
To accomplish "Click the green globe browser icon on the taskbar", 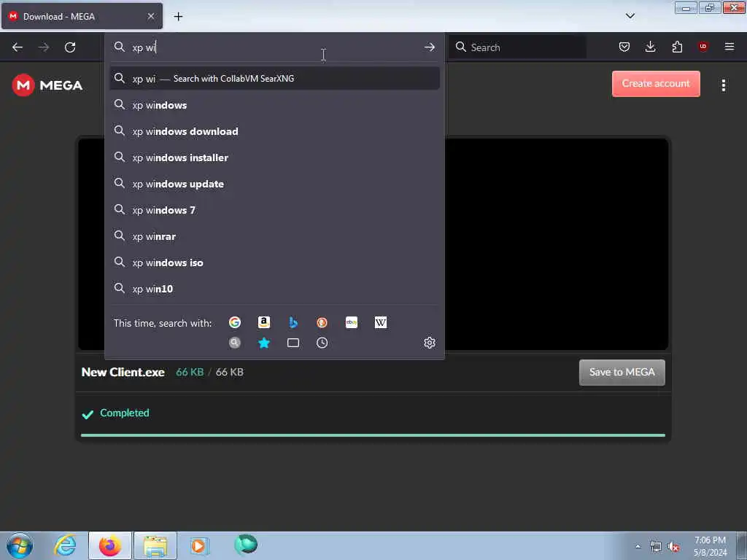I will [246, 544].
